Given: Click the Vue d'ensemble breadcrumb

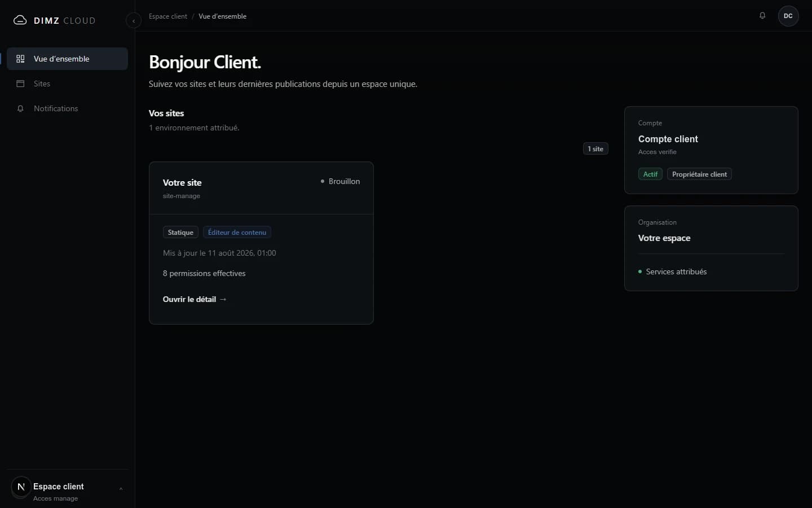Looking at the screenshot, I should click(x=222, y=16).
